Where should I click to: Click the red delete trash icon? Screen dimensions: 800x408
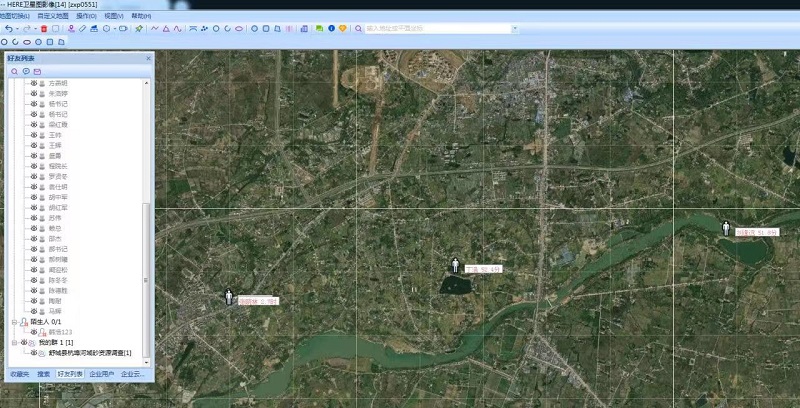pyautogui.click(x=44, y=29)
